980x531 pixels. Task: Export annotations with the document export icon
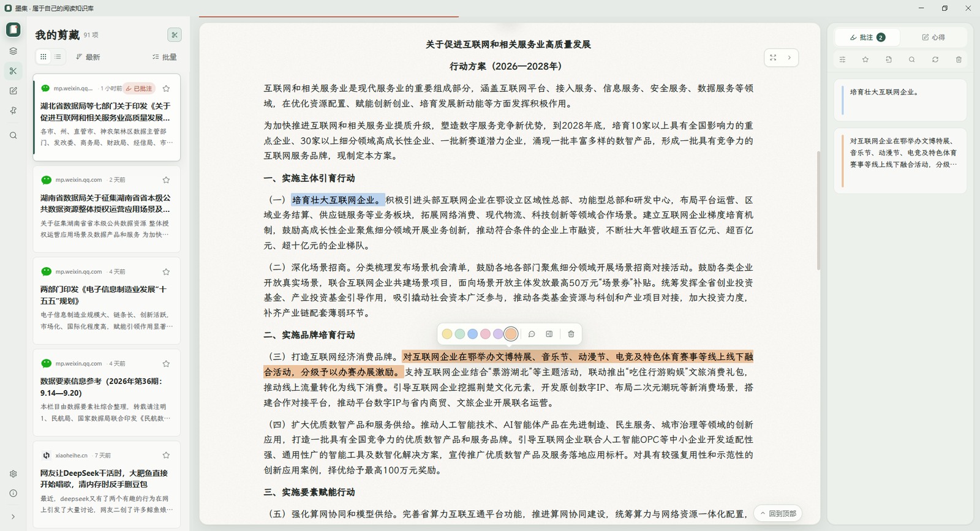(x=889, y=59)
